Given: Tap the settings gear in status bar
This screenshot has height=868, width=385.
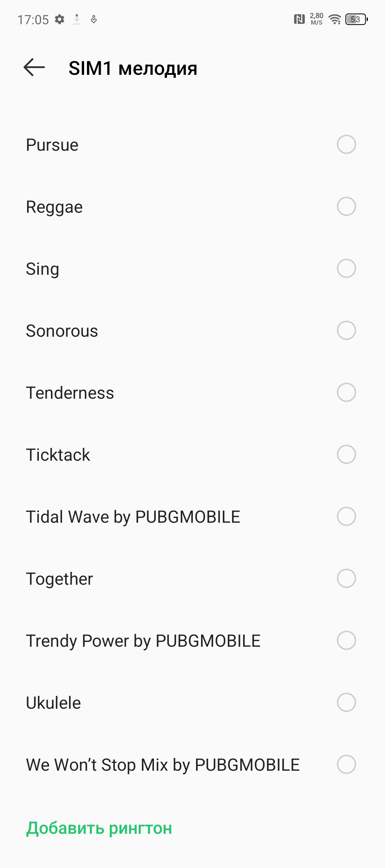Looking at the screenshot, I should [x=60, y=19].
